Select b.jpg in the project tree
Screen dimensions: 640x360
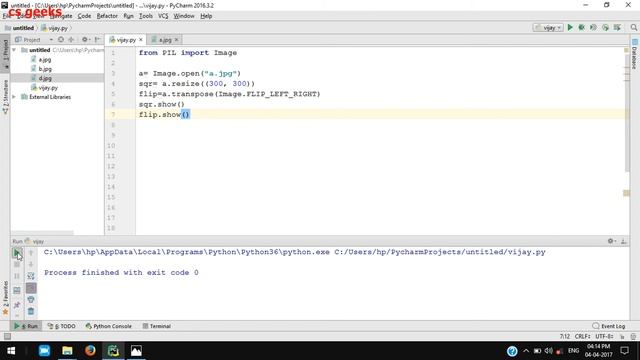(45, 69)
